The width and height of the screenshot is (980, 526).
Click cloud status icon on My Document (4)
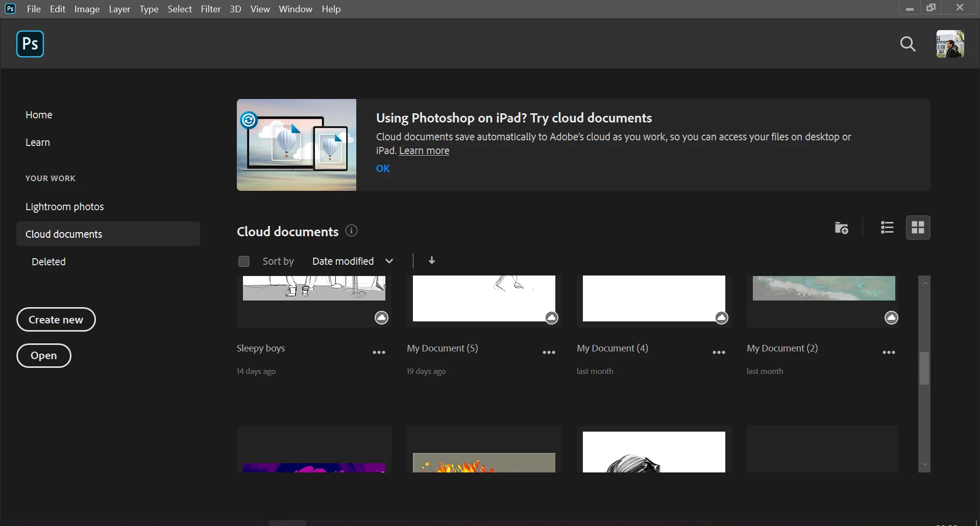pos(721,318)
